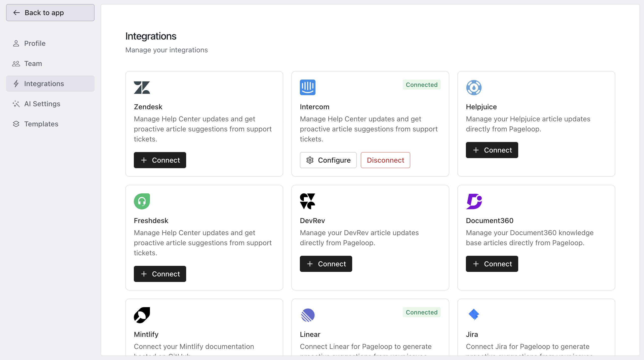Open AI Settings in the sidebar
The height and width of the screenshot is (360, 644).
click(50, 104)
